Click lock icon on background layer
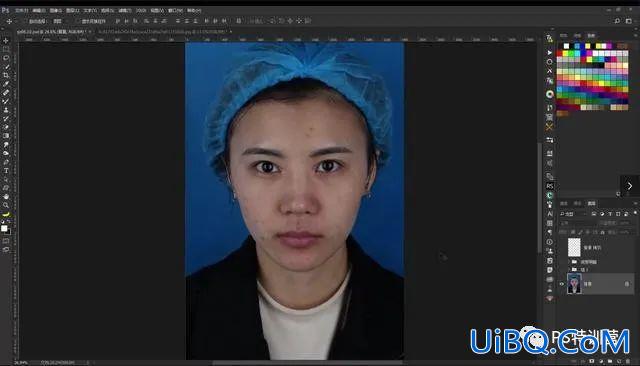The width and height of the screenshot is (640, 366). [x=627, y=284]
